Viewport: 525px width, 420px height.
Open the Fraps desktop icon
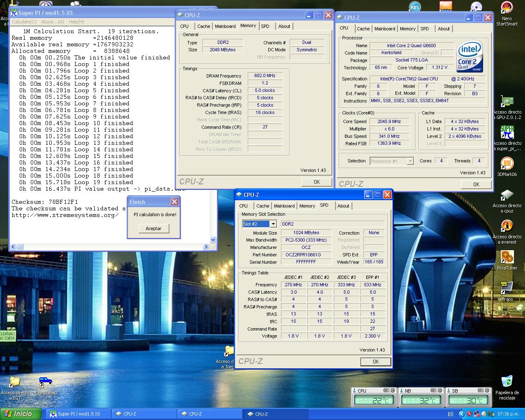tap(507, 288)
